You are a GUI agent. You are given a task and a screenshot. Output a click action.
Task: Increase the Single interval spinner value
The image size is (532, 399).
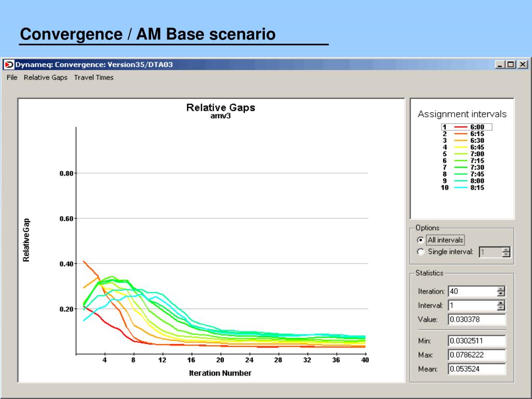(506, 249)
